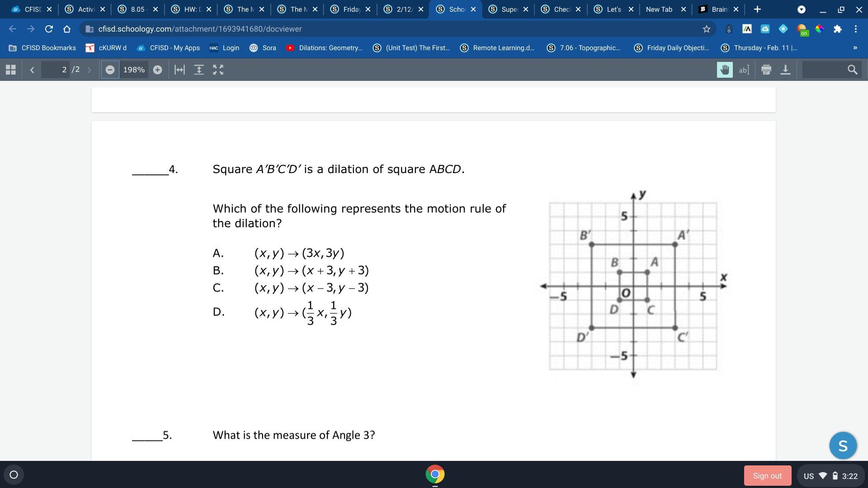The height and width of the screenshot is (488, 868).
Task: Click the Sign out button
Action: pos(767,475)
